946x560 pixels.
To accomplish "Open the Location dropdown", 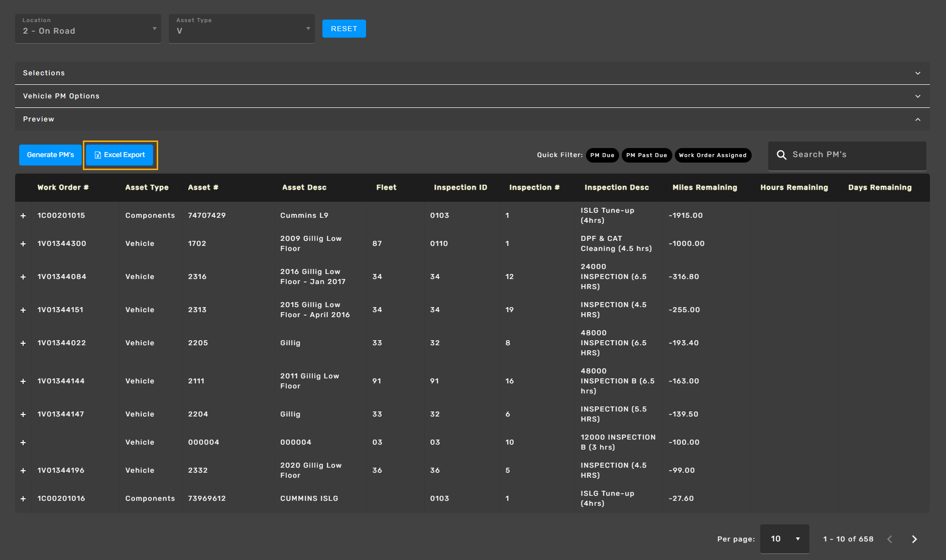I will pyautogui.click(x=88, y=29).
